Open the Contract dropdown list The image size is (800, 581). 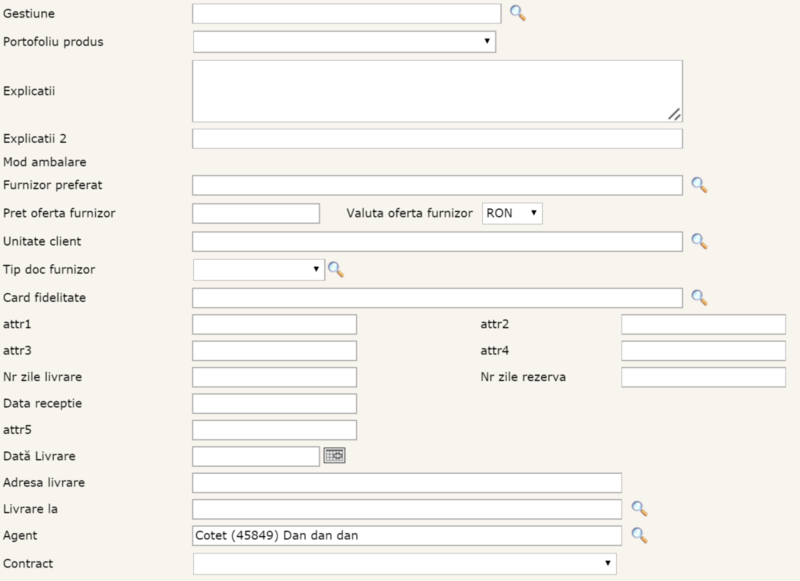(x=404, y=564)
